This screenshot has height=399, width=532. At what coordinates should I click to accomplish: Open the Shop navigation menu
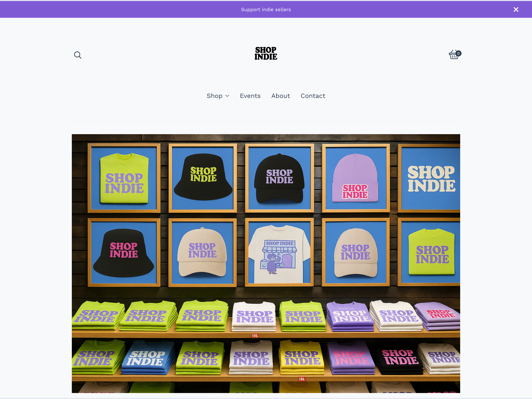pyautogui.click(x=218, y=96)
